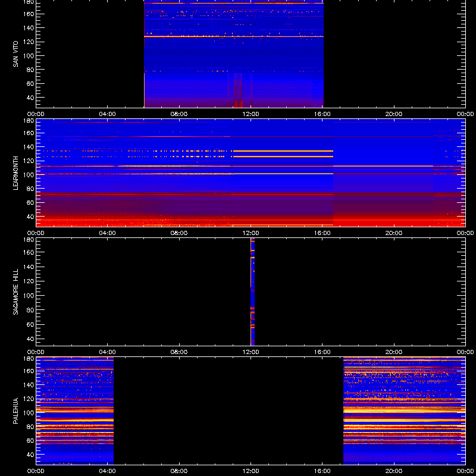Click the 80 label on Learmonth axis
This screenshot has width=476, height=476.
coord(30,189)
